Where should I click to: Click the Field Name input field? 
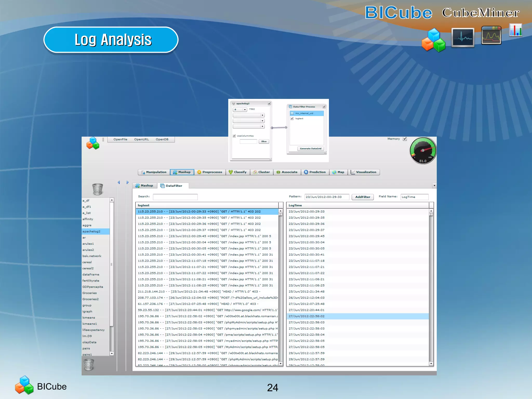point(414,197)
